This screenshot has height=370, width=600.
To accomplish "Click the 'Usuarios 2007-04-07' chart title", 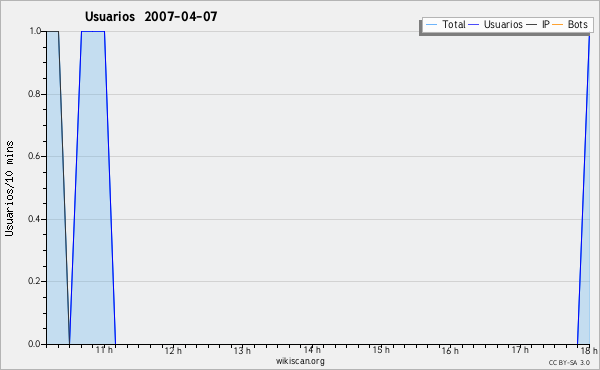I will [x=151, y=16].
